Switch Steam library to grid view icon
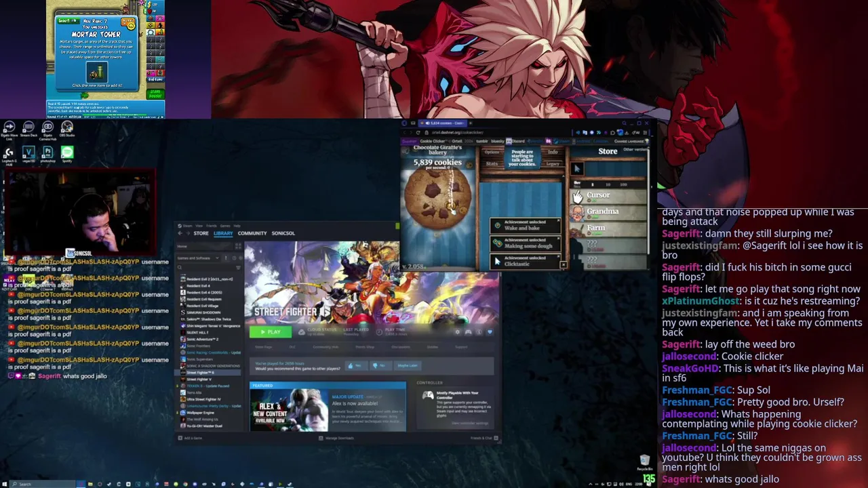This screenshot has width=868, height=488. point(238,246)
